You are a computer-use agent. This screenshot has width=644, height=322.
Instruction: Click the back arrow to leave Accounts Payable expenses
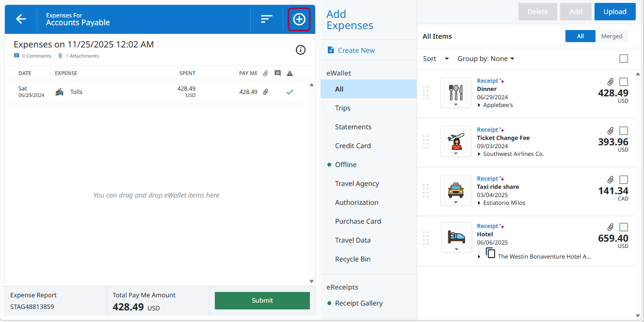click(x=21, y=19)
